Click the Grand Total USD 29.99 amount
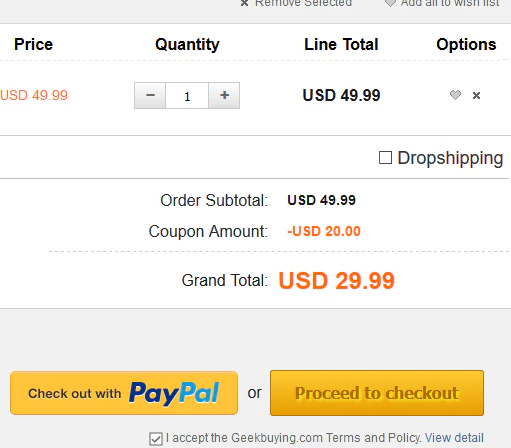This screenshot has height=448, width=511. coord(336,281)
